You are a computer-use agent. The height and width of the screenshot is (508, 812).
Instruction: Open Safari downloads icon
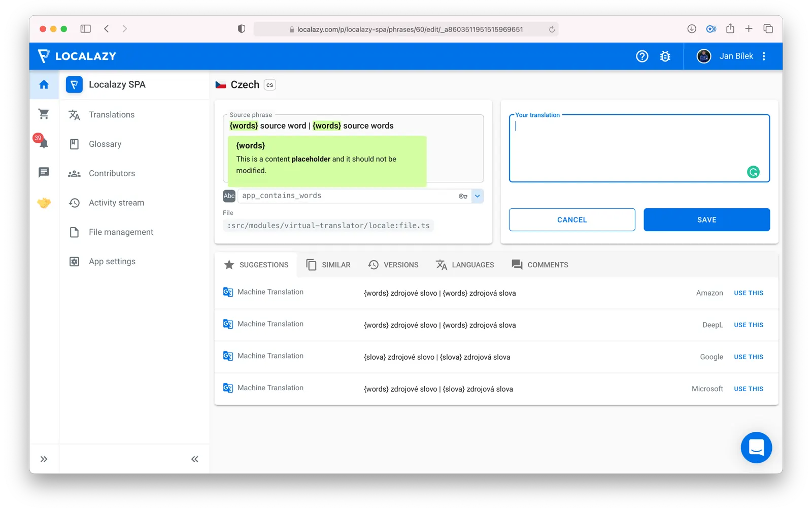[x=692, y=29]
